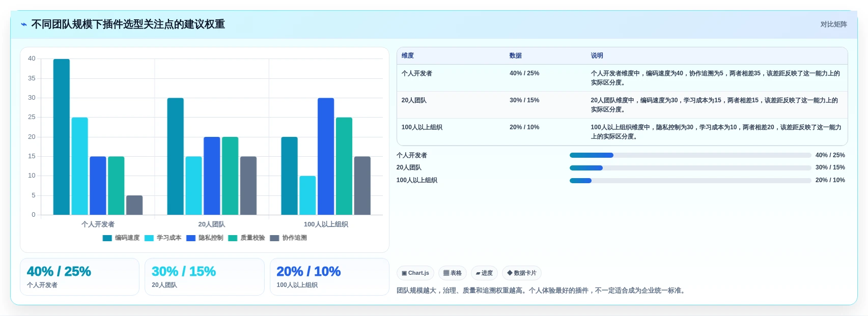Click the 个人开发者 progress bar
Image resolution: width=868 pixels, height=316 pixels.
tap(690, 155)
